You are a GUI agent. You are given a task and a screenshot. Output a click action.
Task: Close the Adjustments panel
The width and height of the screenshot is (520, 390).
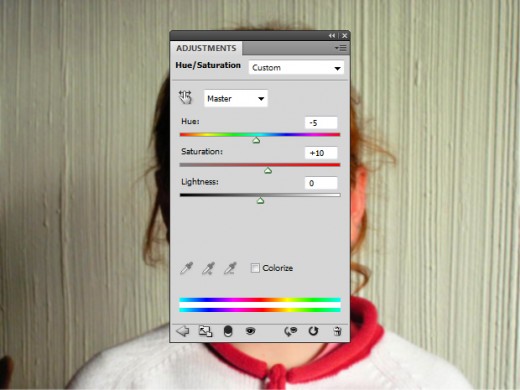click(x=345, y=36)
